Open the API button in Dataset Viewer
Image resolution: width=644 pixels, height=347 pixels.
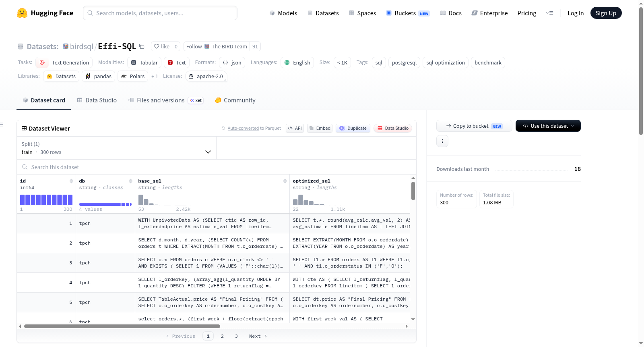point(295,128)
